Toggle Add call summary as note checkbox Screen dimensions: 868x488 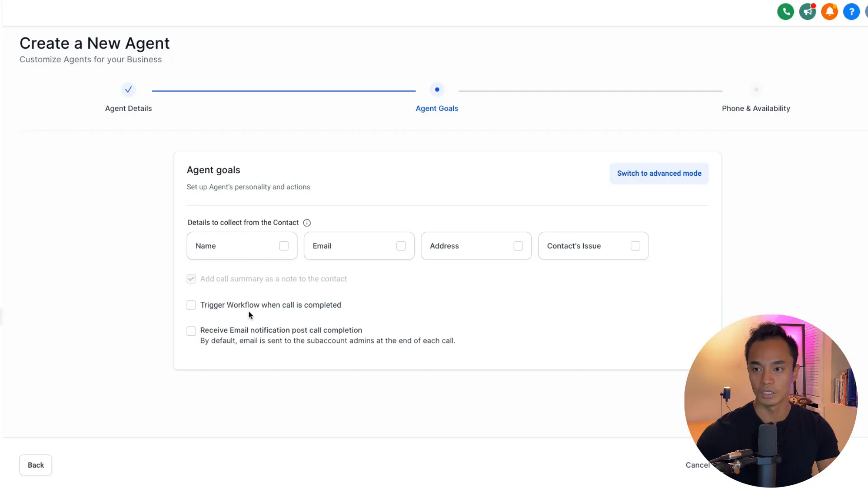[x=191, y=279]
